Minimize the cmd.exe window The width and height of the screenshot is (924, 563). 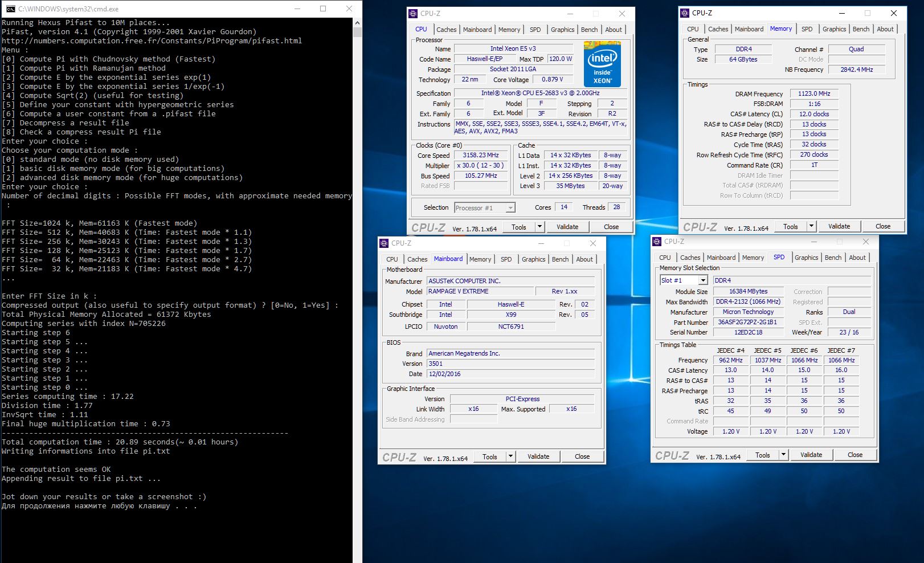[x=297, y=9]
